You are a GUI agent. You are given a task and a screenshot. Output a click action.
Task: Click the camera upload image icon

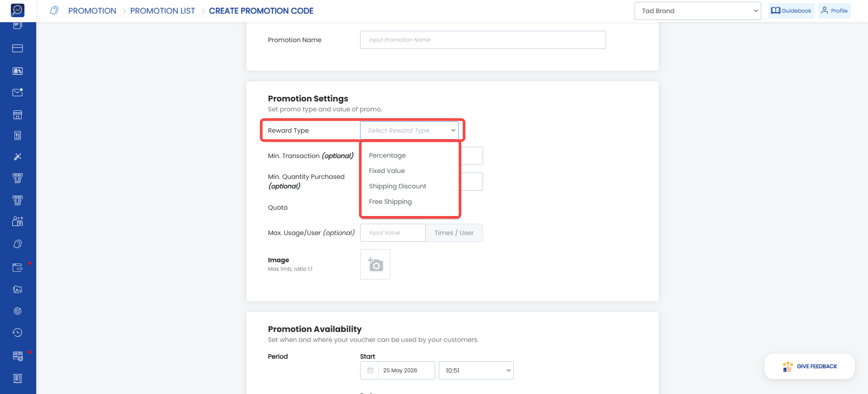pyautogui.click(x=375, y=264)
